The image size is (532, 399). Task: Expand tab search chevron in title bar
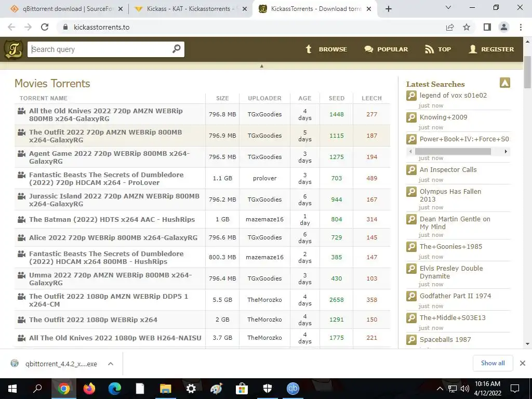pyautogui.click(x=448, y=7)
